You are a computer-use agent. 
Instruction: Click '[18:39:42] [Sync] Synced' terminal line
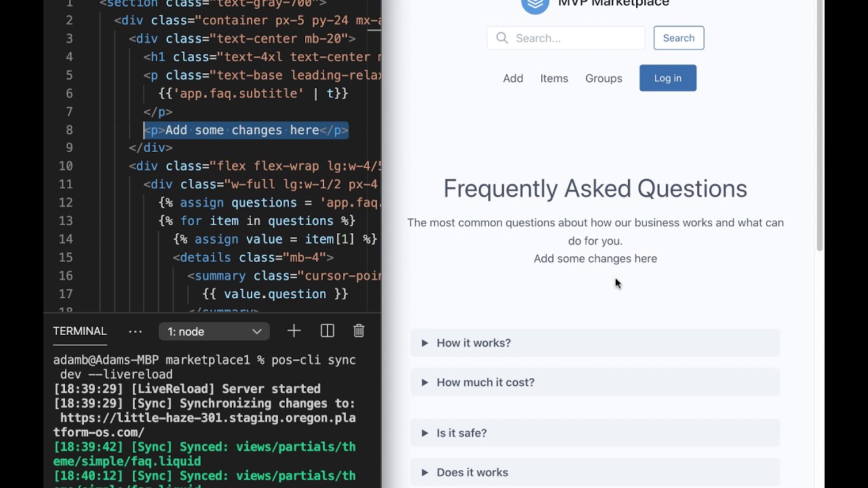coord(204,454)
